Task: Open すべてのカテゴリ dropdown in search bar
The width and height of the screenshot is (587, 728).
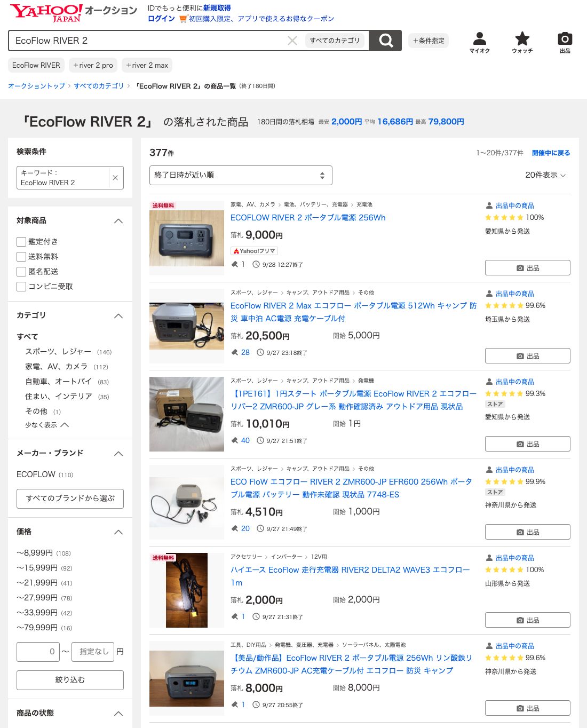Action: (335, 41)
